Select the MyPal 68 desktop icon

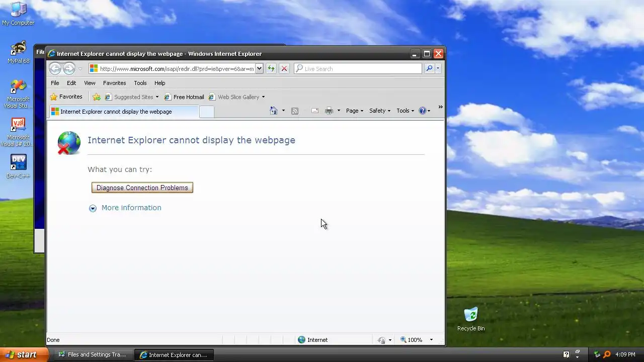(19, 52)
